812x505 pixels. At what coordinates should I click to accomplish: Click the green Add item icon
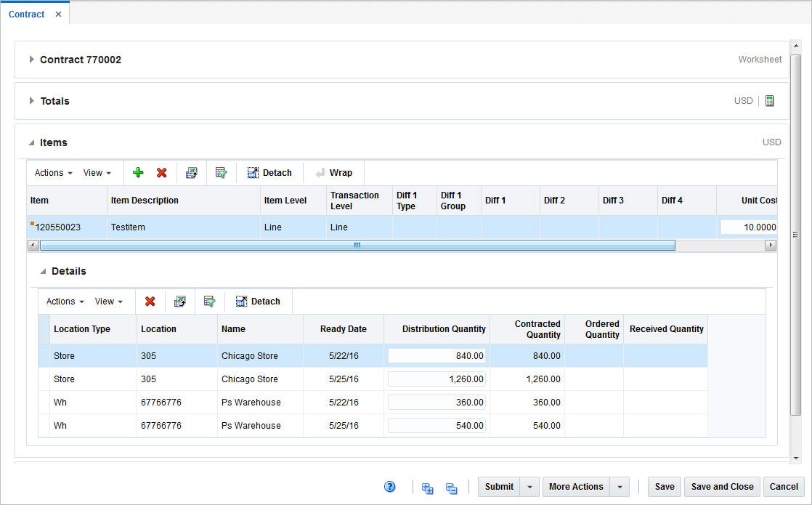click(138, 173)
